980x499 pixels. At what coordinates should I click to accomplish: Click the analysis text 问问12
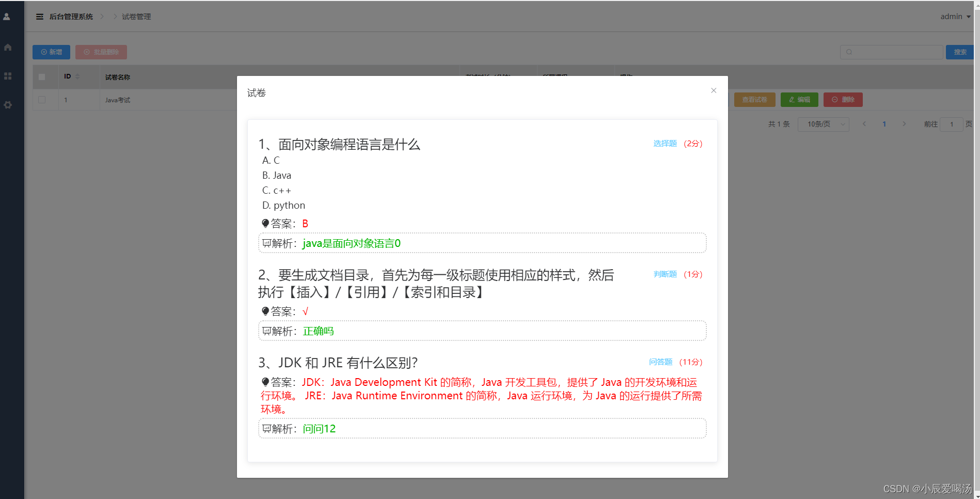pos(319,429)
